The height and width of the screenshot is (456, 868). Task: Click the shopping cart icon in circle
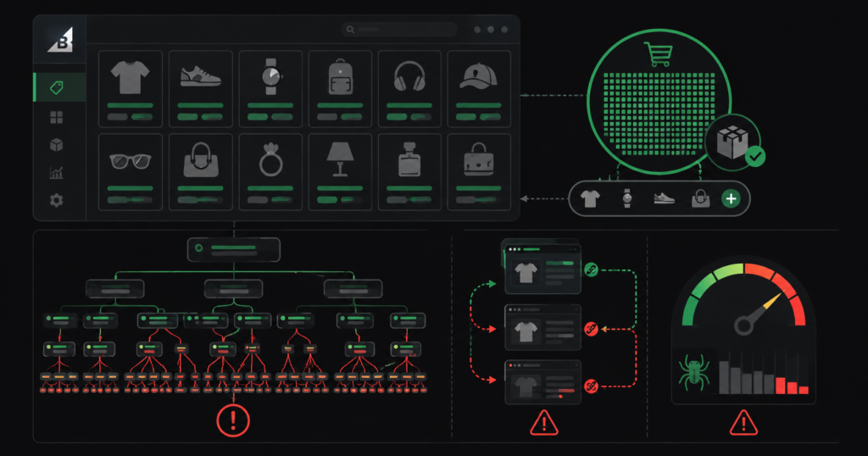[658, 55]
